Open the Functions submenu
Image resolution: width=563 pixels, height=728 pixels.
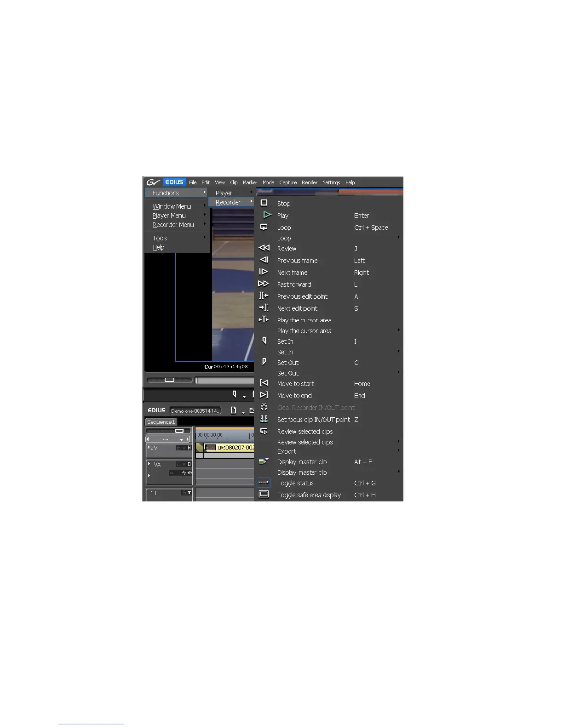coord(176,193)
